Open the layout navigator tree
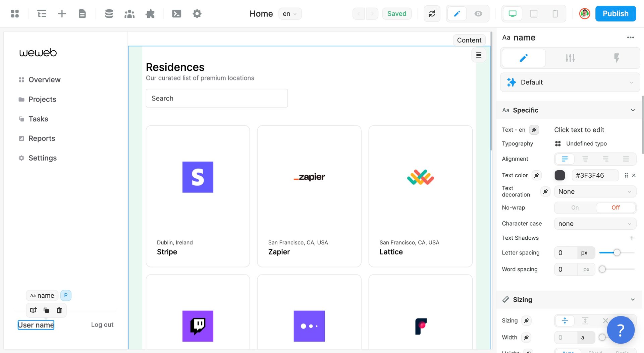The width and height of the screenshot is (644, 353). click(x=42, y=14)
